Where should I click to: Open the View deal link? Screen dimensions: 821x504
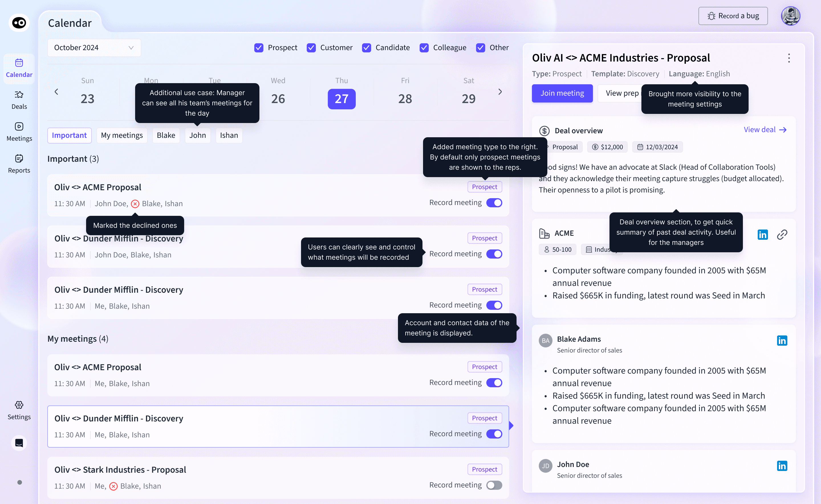(765, 130)
